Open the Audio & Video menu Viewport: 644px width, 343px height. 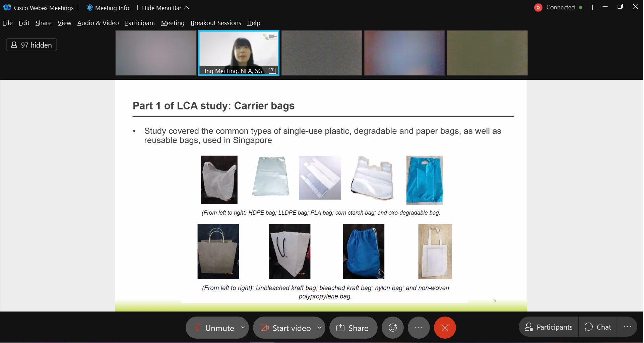[98, 23]
